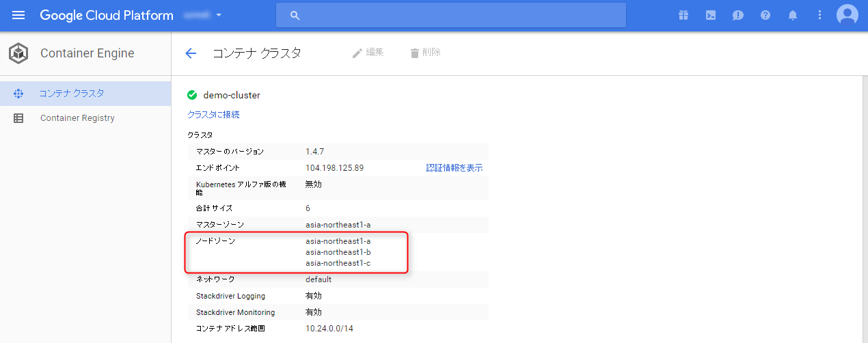The height and width of the screenshot is (343, 868).
Task: Select コンテナ クラスタ in the sidebar
Action: [85, 94]
